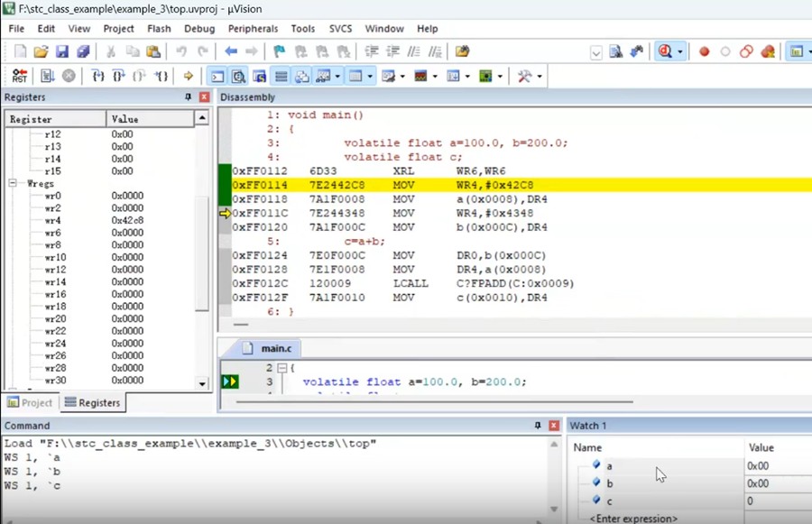This screenshot has width=812, height=524.
Task: Close the Registers panel
Action: [204, 97]
